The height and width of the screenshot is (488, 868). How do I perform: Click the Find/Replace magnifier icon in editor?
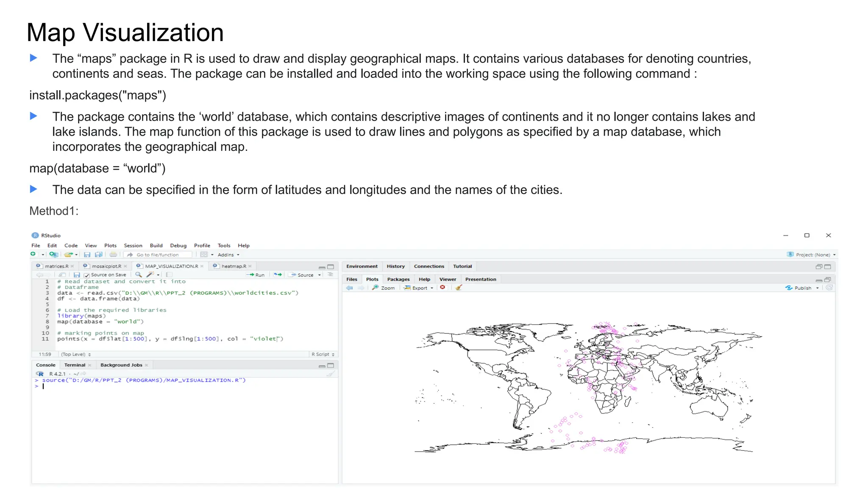[139, 274]
